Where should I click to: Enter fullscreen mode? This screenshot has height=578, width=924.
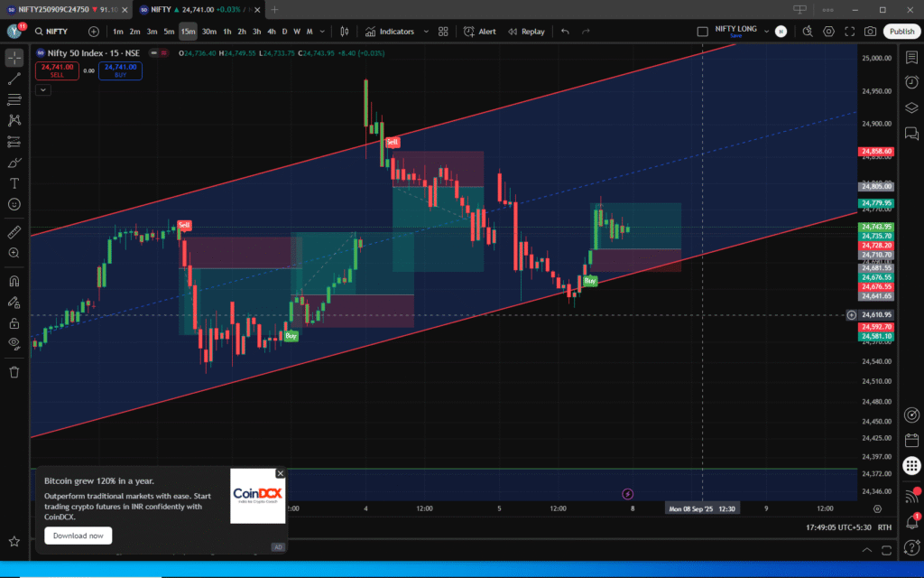click(850, 32)
